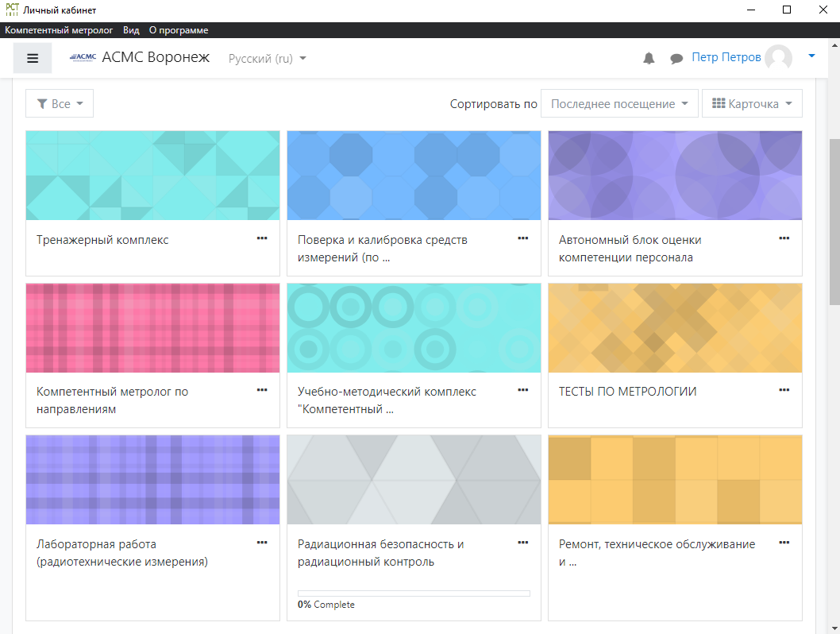The height and width of the screenshot is (634, 840).
Task: Expand the Все filter dropdown
Action: click(60, 103)
